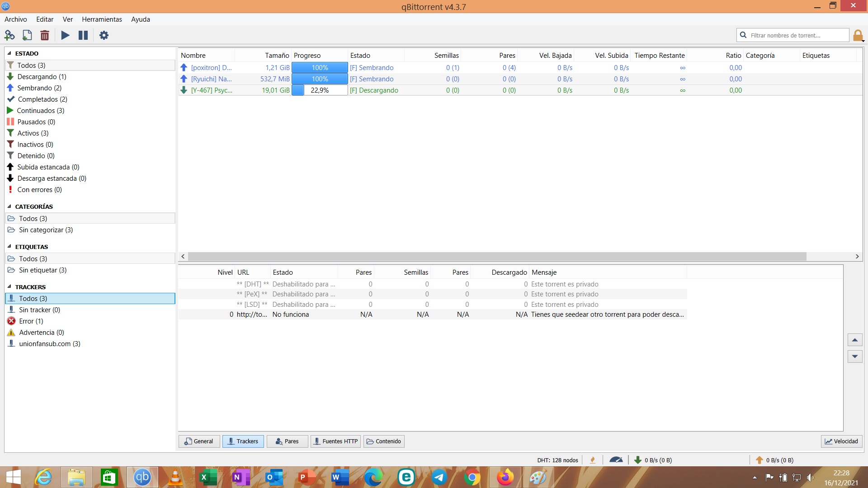The height and width of the screenshot is (488, 868).
Task: Switch to the Trackers tab
Action: click(243, 441)
